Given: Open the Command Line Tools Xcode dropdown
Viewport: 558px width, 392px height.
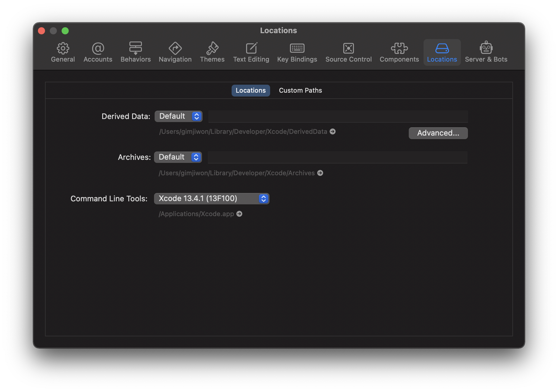Looking at the screenshot, I should click(212, 199).
